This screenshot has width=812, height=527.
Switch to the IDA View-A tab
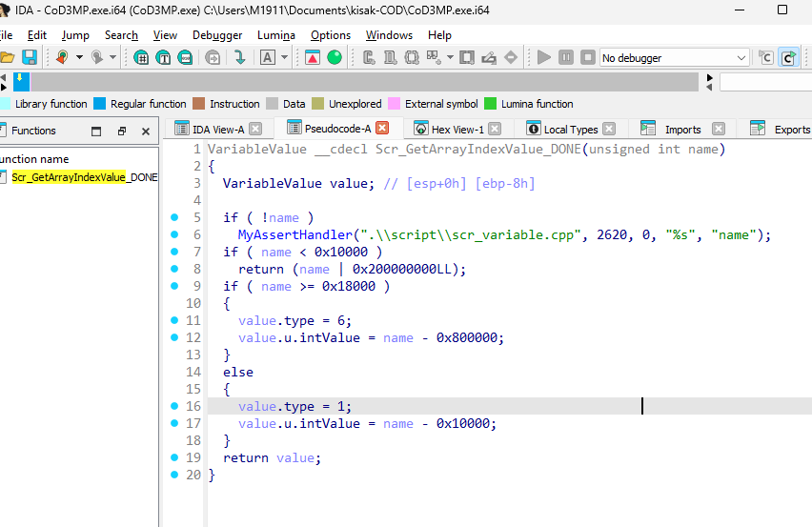tap(218, 130)
